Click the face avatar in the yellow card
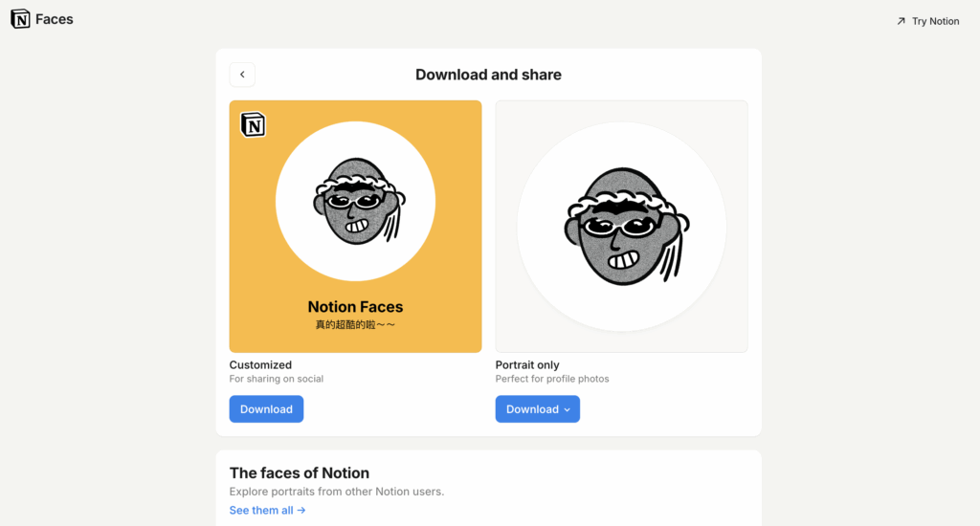Screen dimensions: 980x526 click(x=355, y=203)
